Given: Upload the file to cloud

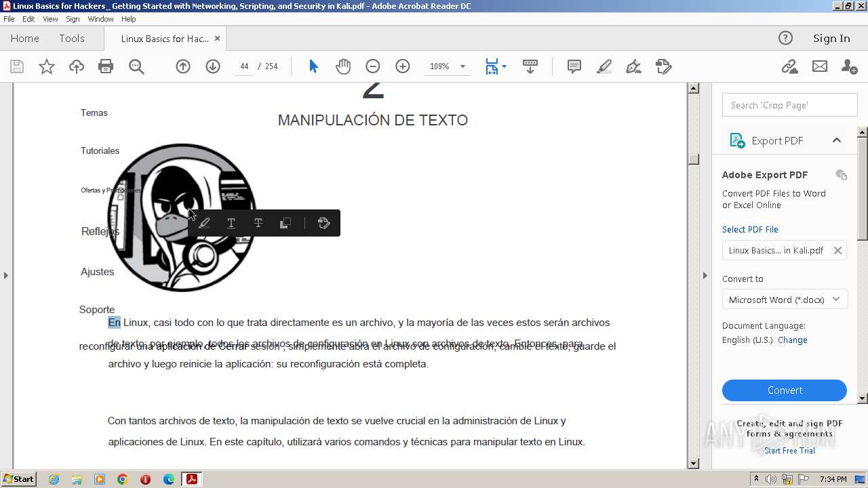Looking at the screenshot, I should pyautogui.click(x=77, y=66).
